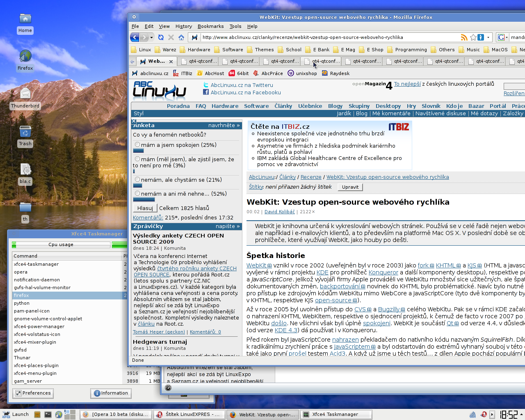Screen dimensions: 525x420
Task: Select 'mám (měl jsem), ale zjistil jsem' option
Action: tap(137, 159)
